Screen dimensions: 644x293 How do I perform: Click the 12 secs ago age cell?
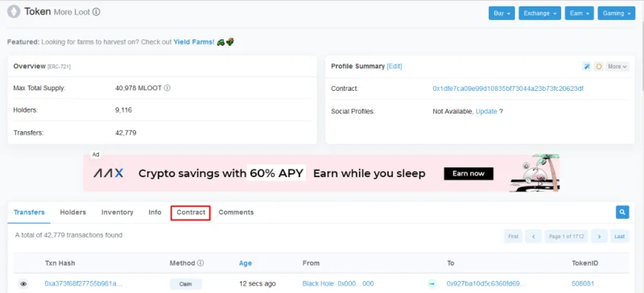(258, 283)
